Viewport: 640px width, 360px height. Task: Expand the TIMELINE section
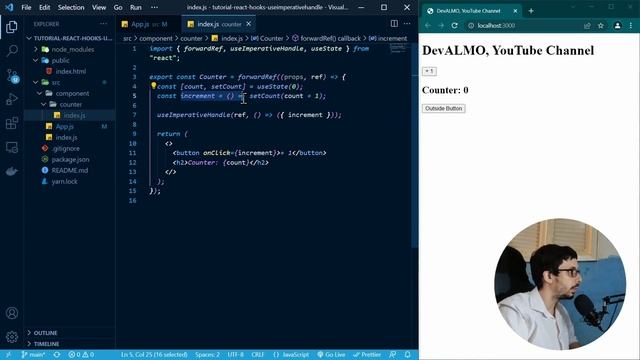click(x=43, y=344)
